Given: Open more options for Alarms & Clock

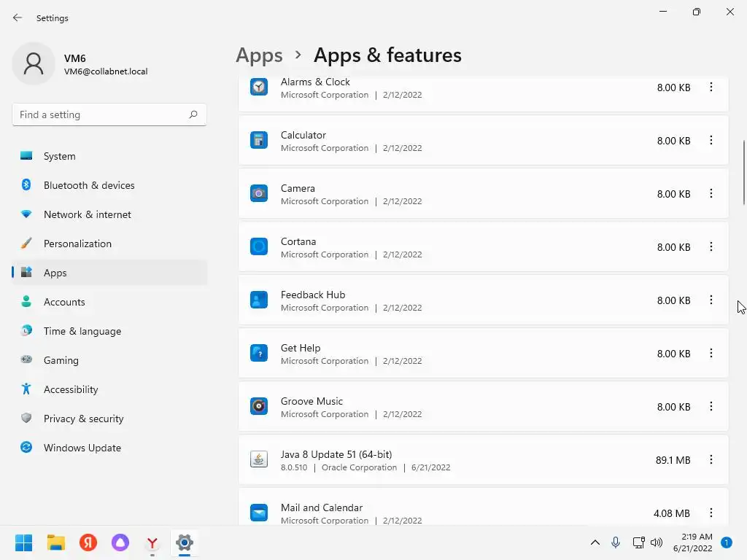Looking at the screenshot, I should (x=711, y=87).
